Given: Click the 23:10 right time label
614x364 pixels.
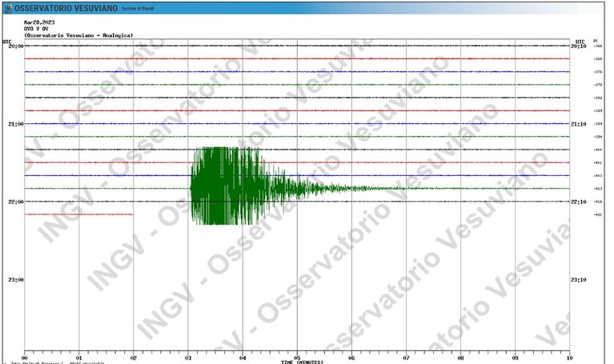Looking at the screenshot, I should coord(578,279).
